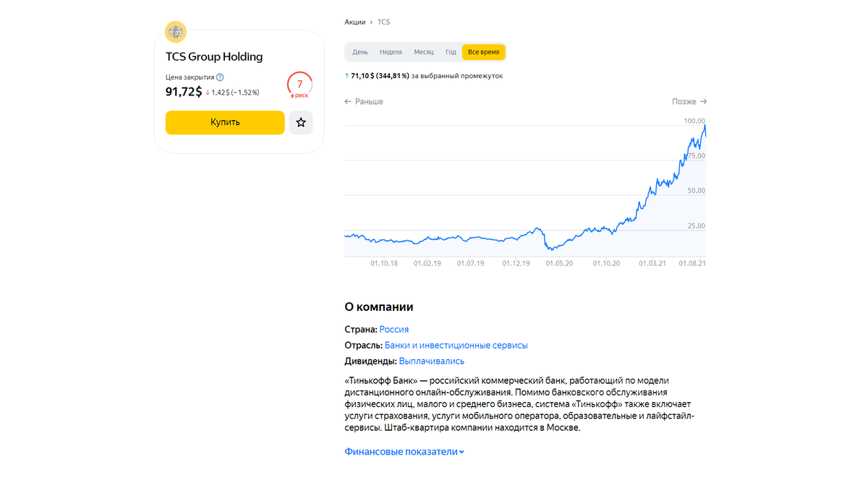
Task: Click the 91,72$ closing price value
Action: tap(184, 92)
